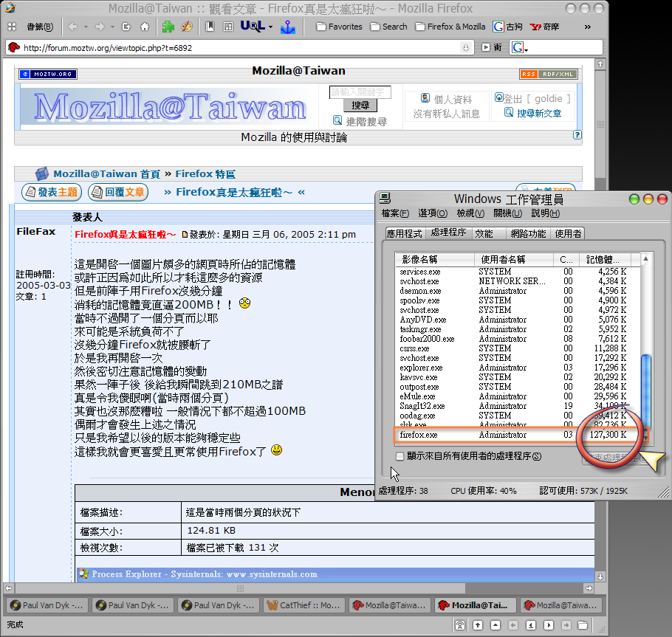
Task: Sort by the 影像名稱 column header
Action: 434,260
